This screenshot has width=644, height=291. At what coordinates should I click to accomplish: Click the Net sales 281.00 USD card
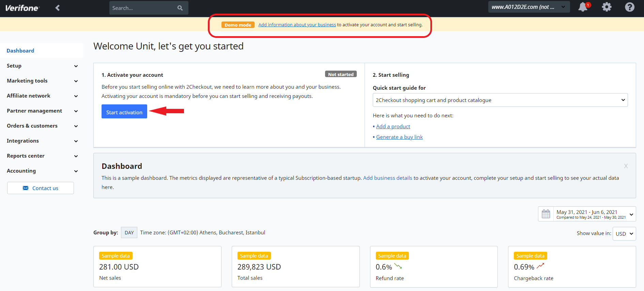coord(157,266)
